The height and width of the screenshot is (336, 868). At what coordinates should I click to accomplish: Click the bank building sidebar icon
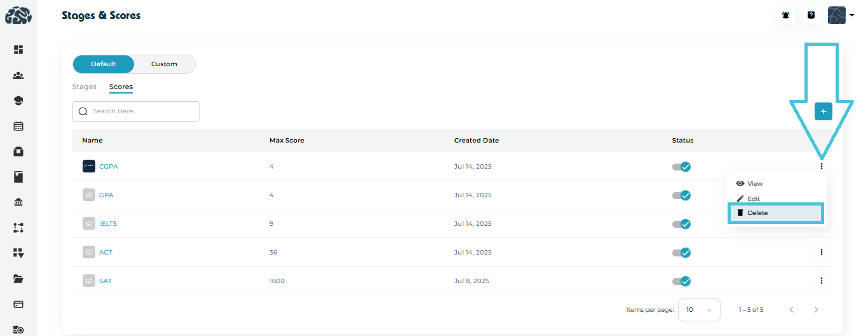[18, 202]
